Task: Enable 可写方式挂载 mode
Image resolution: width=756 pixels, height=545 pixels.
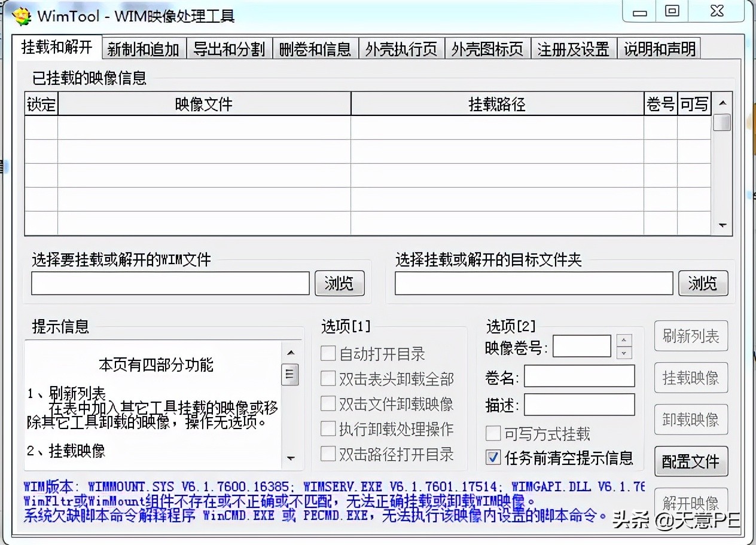Action: 493,434
